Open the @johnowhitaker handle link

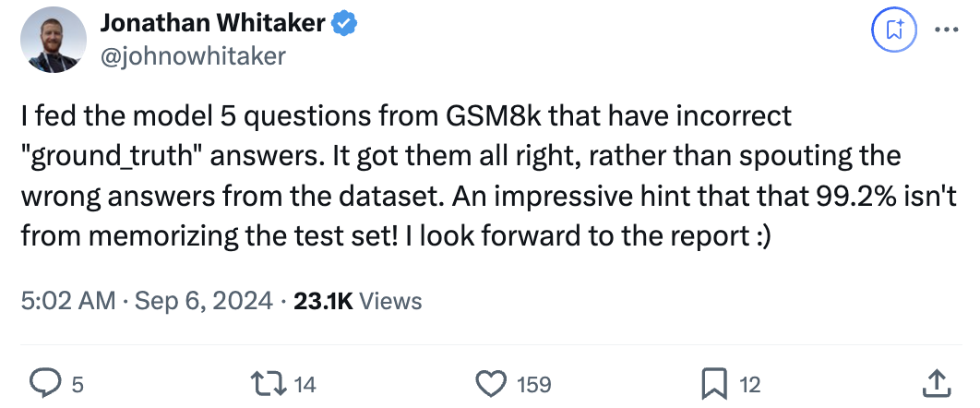pos(193,56)
